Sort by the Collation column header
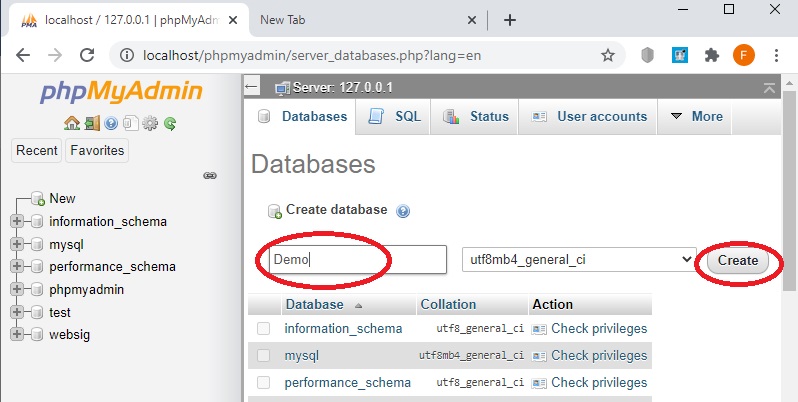 448,304
